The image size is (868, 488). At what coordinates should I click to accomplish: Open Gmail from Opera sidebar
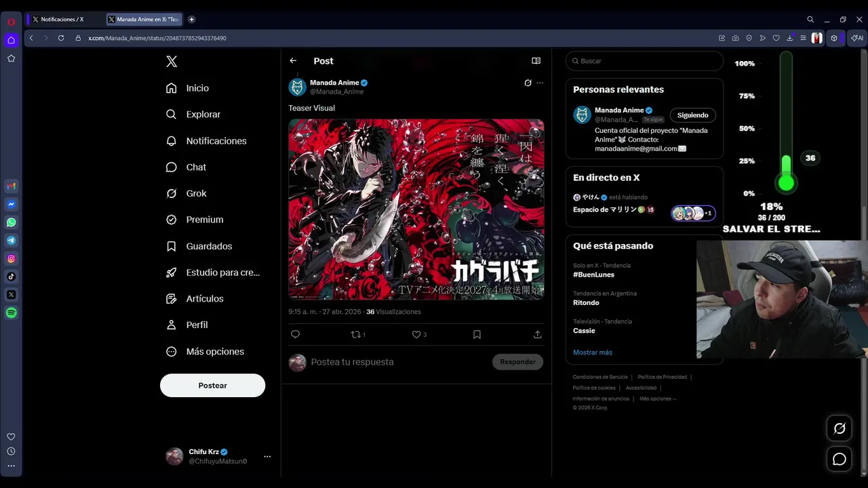(11, 186)
